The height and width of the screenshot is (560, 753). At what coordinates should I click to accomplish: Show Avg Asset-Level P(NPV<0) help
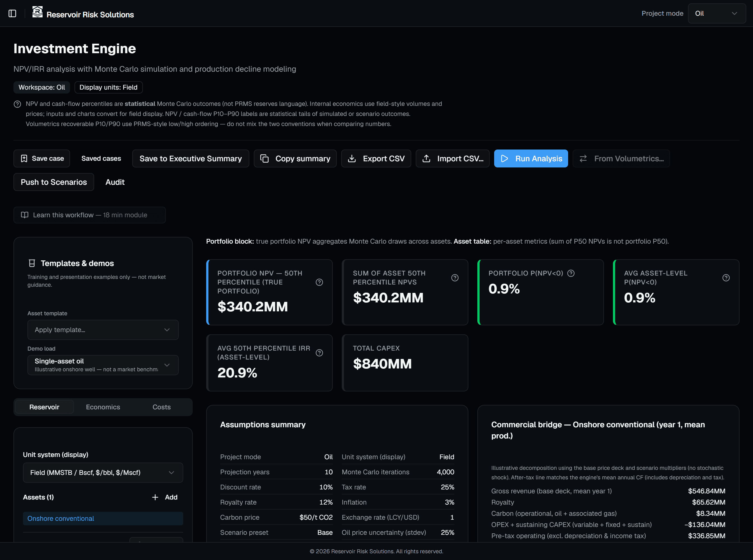pyautogui.click(x=726, y=278)
